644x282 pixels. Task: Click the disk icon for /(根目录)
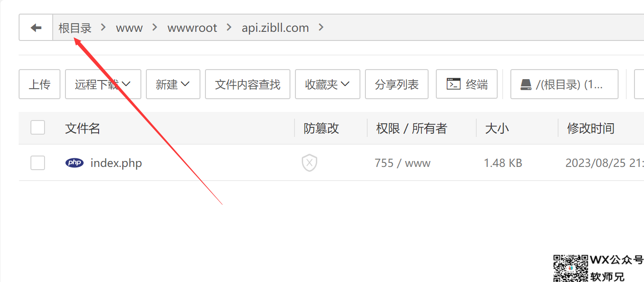(x=526, y=84)
